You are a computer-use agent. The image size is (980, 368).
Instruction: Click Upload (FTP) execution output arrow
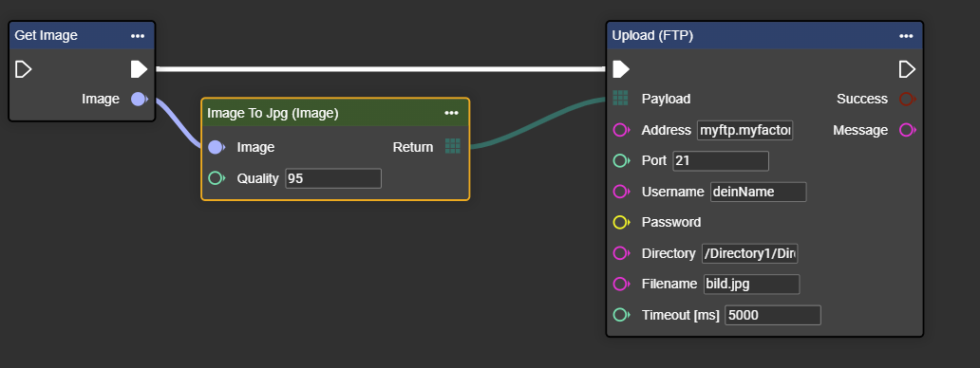coord(907,68)
